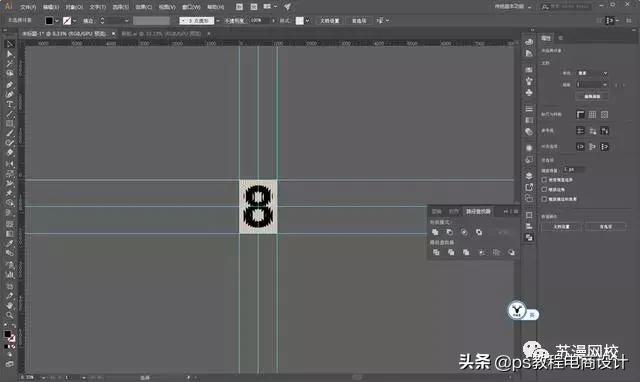Image resolution: width=640 pixels, height=382 pixels.
Task: Toggle transparency grid in Properties panel
Action: [x=604, y=115]
